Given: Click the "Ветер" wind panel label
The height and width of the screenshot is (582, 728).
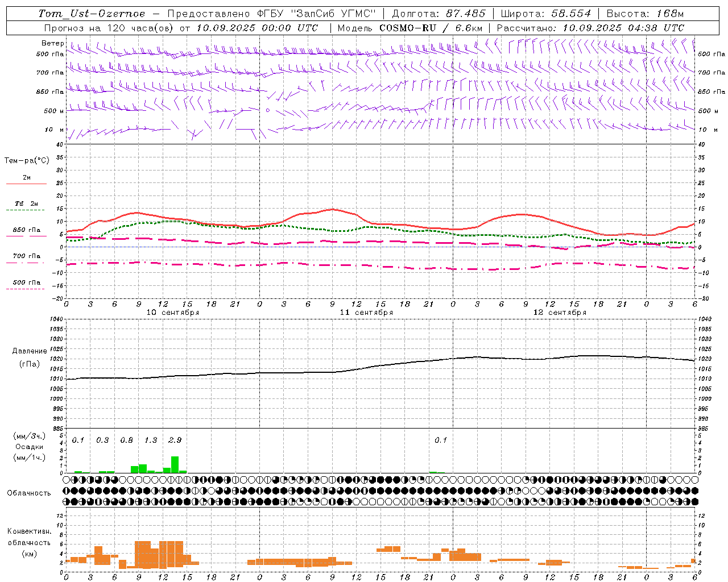Looking at the screenshot, I should (52, 43).
